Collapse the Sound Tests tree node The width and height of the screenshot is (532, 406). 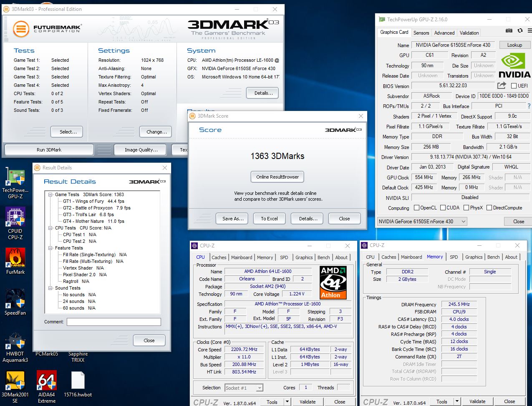click(50, 288)
